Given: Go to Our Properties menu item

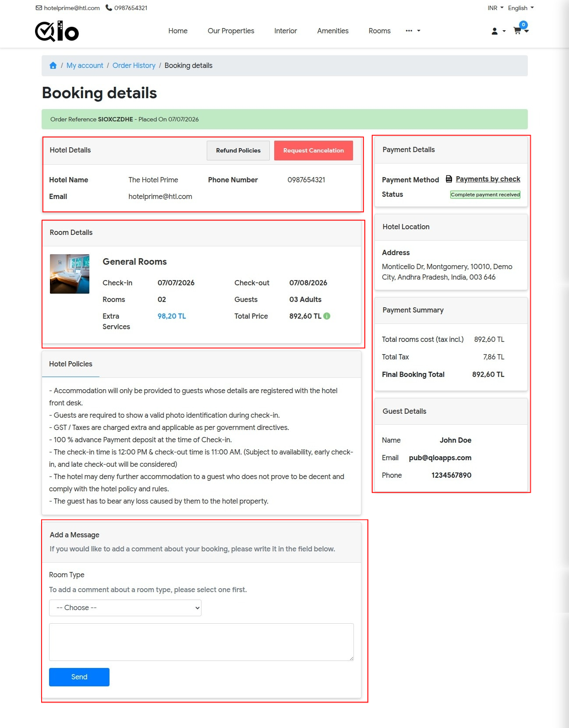Looking at the screenshot, I should [231, 31].
